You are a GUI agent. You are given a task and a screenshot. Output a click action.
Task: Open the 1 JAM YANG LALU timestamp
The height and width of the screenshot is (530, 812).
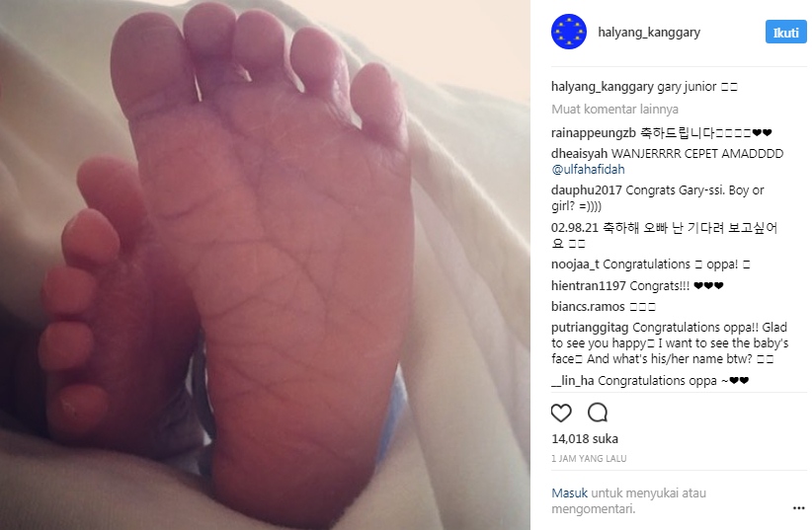589,459
